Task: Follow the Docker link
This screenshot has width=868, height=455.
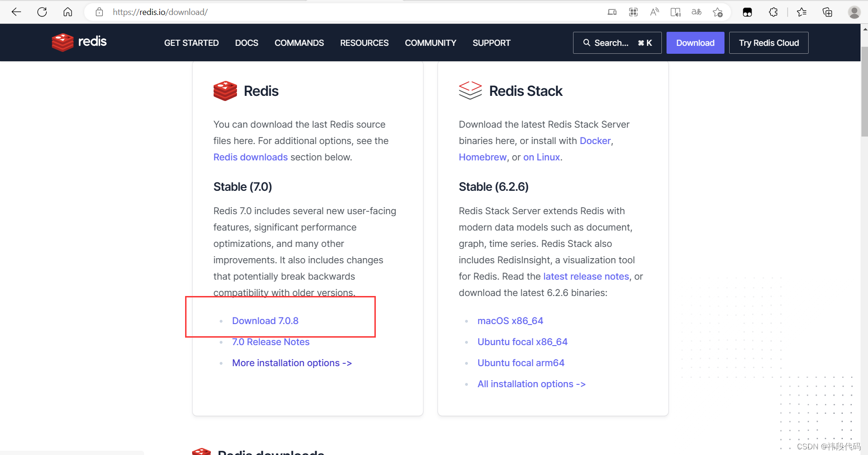Action: point(595,141)
